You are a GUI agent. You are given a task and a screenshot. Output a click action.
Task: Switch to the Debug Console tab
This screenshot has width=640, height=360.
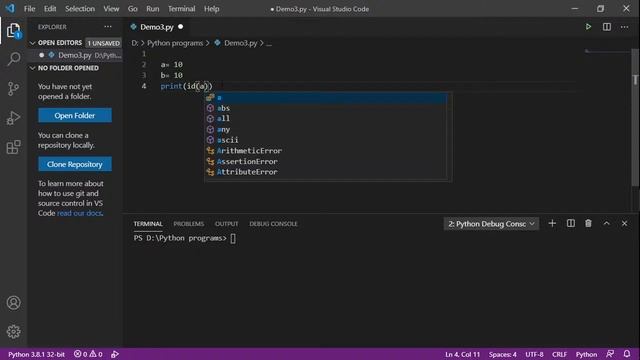273,224
